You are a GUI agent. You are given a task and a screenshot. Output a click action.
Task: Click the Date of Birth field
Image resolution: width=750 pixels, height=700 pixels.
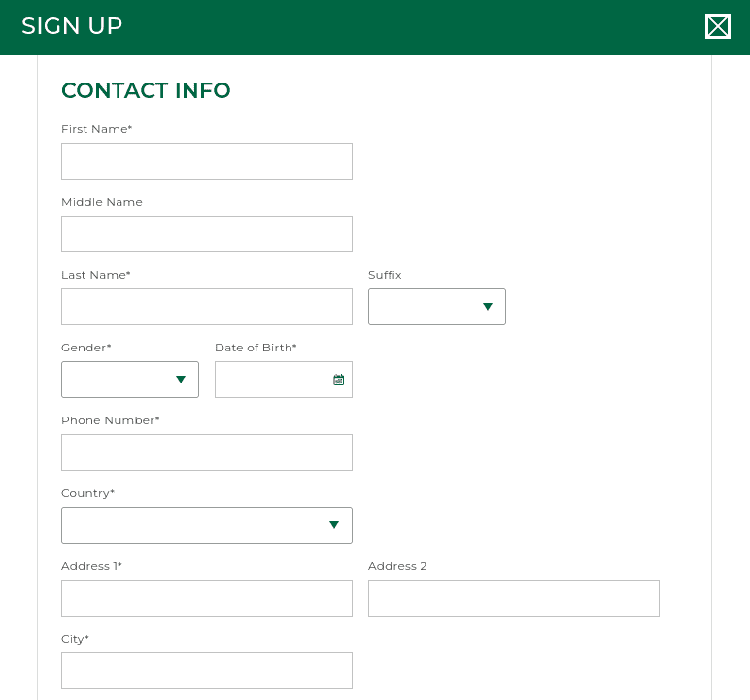coord(284,380)
